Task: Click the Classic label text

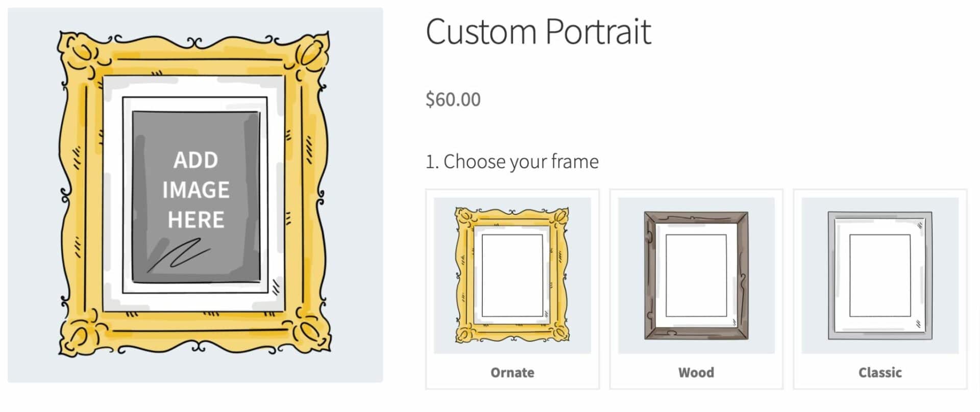Action: pyautogui.click(x=880, y=373)
